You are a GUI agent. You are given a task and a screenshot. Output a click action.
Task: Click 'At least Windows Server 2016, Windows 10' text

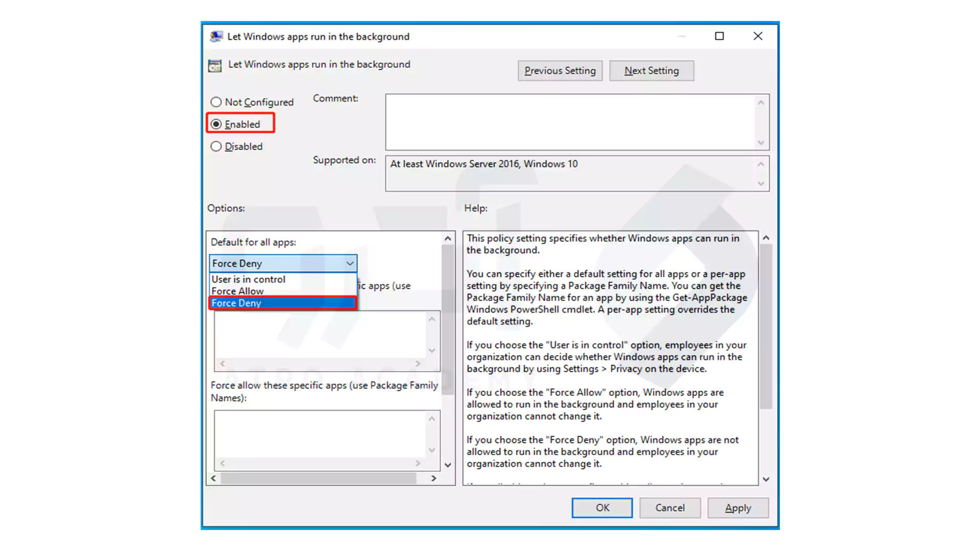pos(484,164)
